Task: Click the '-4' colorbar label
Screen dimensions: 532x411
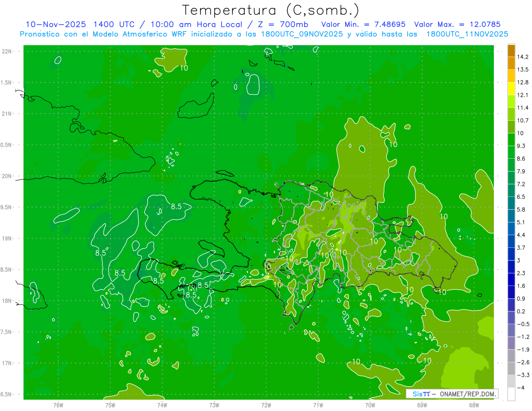Action: [521, 388]
